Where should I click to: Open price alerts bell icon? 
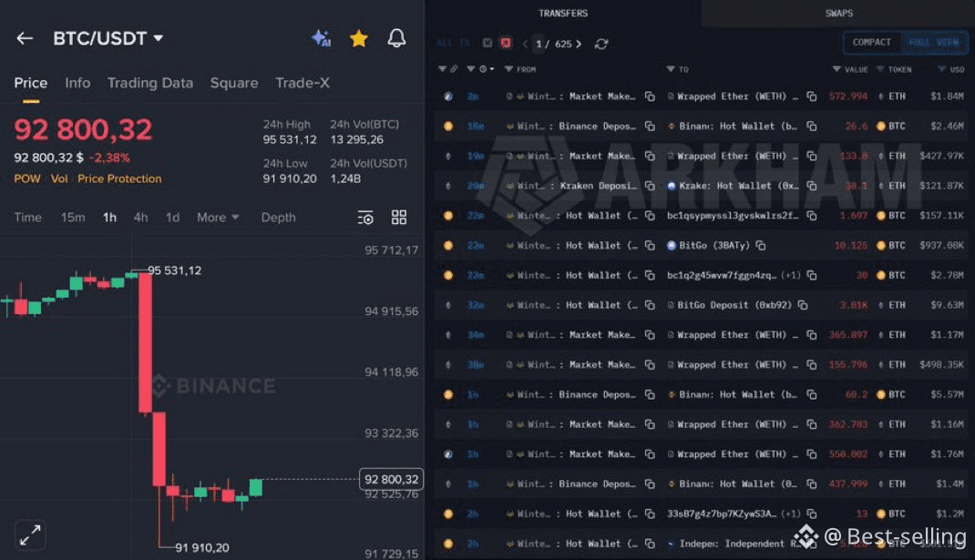[x=396, y=38]
